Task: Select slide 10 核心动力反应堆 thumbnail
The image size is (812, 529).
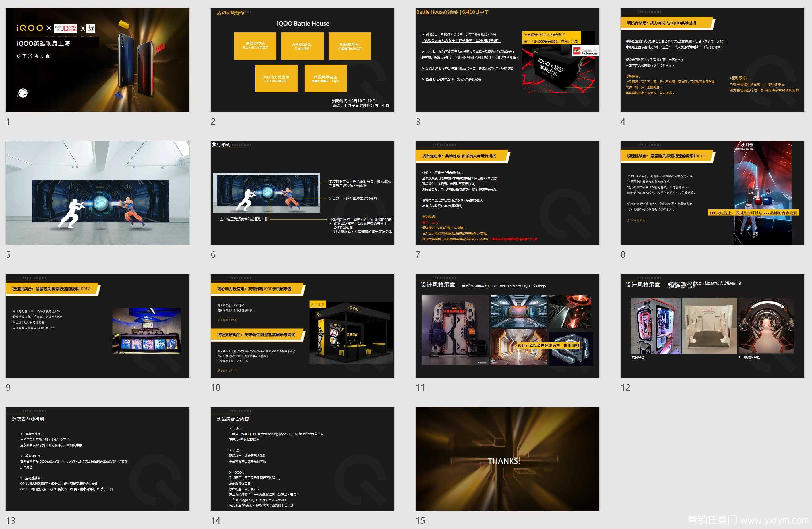Action: click(302, 326)
